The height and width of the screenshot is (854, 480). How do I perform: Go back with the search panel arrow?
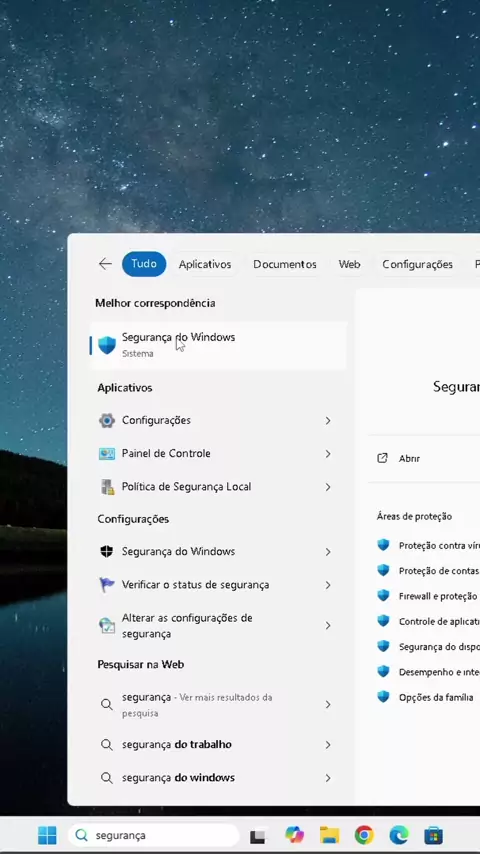click(x=105, y=264)
